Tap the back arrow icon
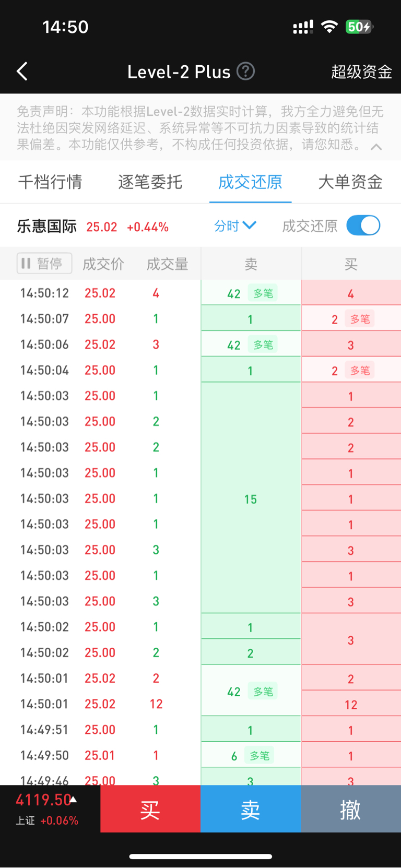This screenshot has width=401, height=868. (22, 72)
